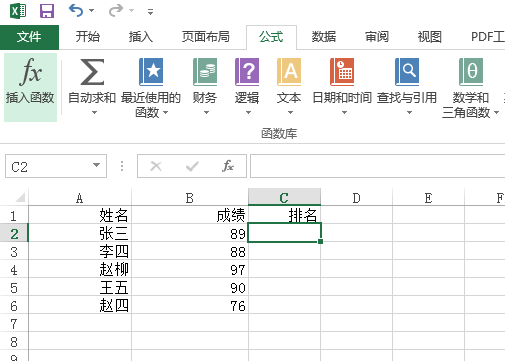
Task: Customize the Quick Access Toolbar
Action: click(x=151, y=12)
